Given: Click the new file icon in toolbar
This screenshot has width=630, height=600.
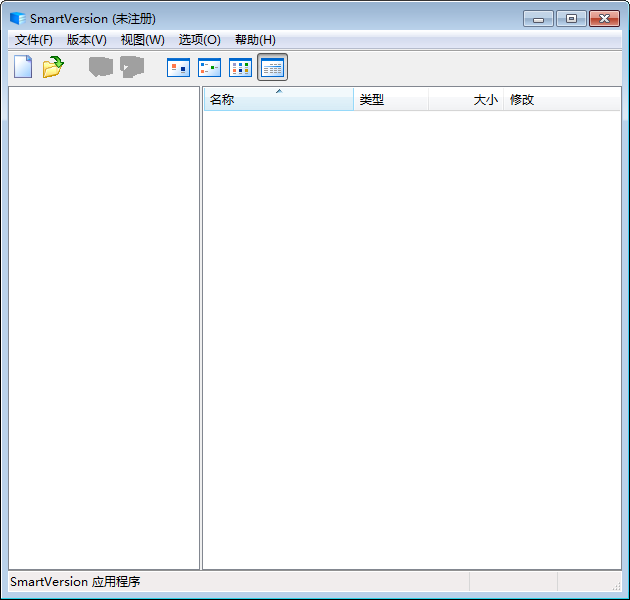Looking at the screenshot, I should pos(23,67).
